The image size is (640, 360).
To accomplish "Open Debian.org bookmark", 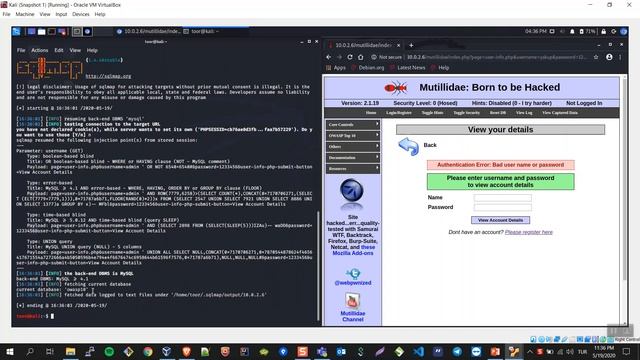I will click(x=368, y=68).
